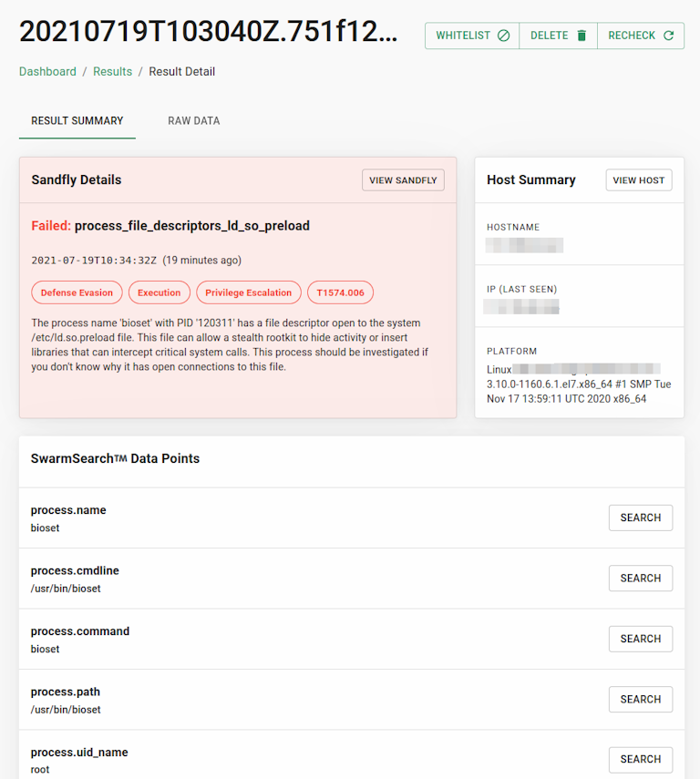Open the Dashboard breadcrumb link
The width and height of the screenshot is (700, 779).
(x=47, y=72)
